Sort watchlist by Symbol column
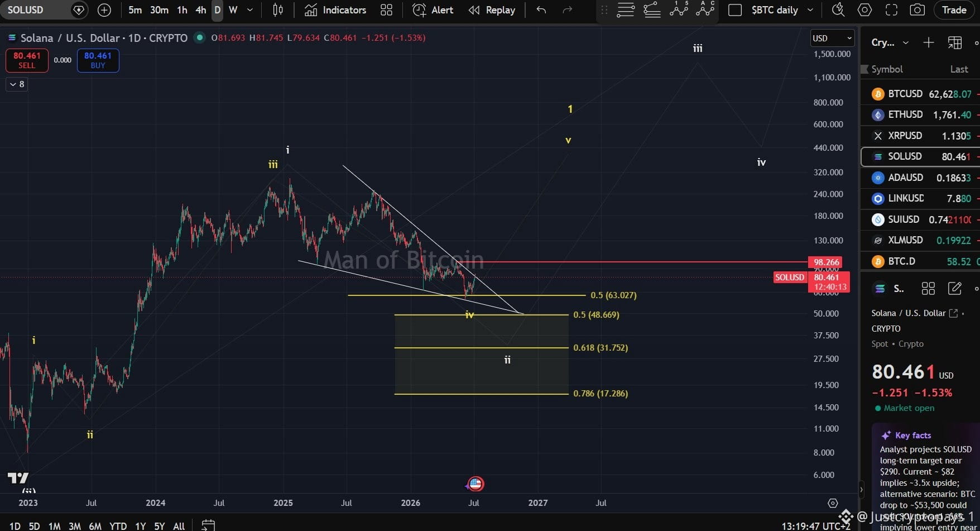 click(887, 69)
